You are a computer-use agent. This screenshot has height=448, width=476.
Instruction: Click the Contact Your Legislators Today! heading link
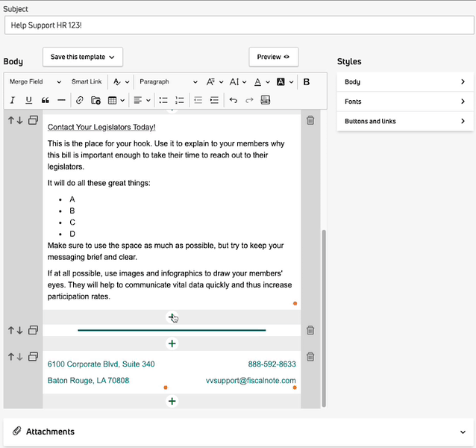click(101, 127)
